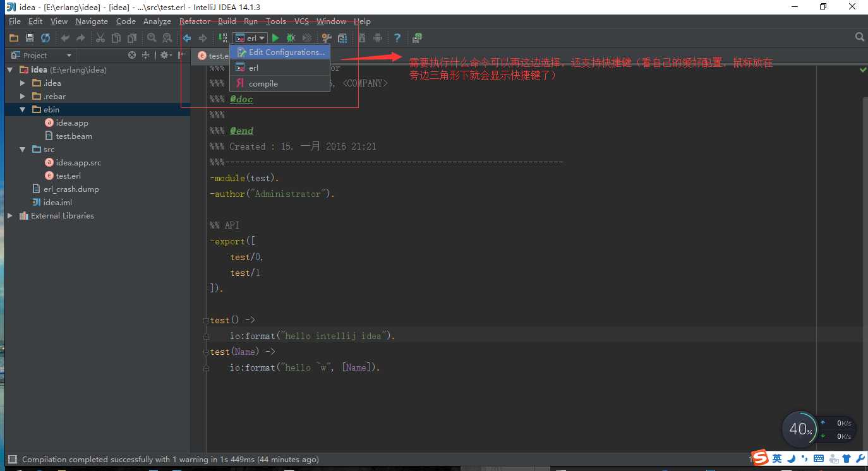
Task: Run the erl configuration with green play
Action: tap(275, 39)
